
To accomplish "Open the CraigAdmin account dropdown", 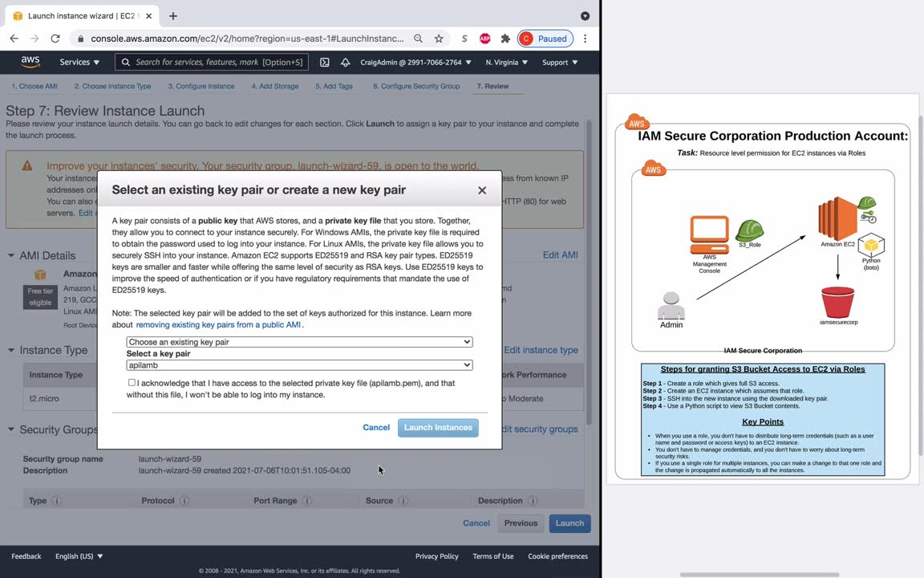I will [415, 62].
